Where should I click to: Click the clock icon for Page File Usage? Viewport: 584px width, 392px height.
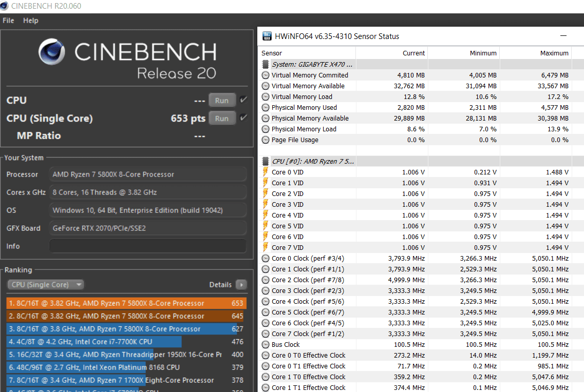[266, 140]
